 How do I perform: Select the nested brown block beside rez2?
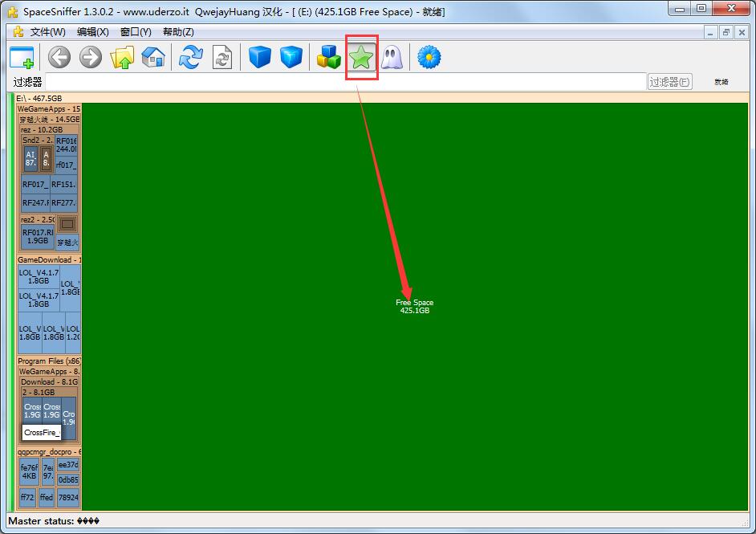[x=67, y=224]
